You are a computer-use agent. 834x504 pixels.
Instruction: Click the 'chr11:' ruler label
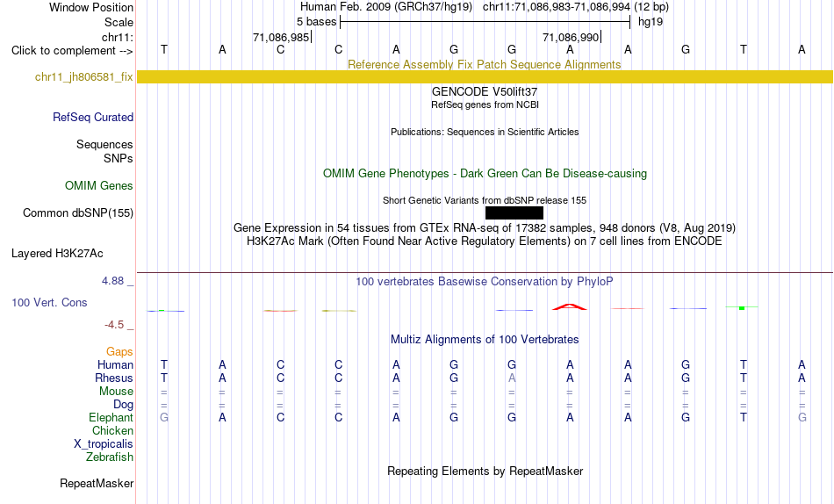[x=118, y=37]
